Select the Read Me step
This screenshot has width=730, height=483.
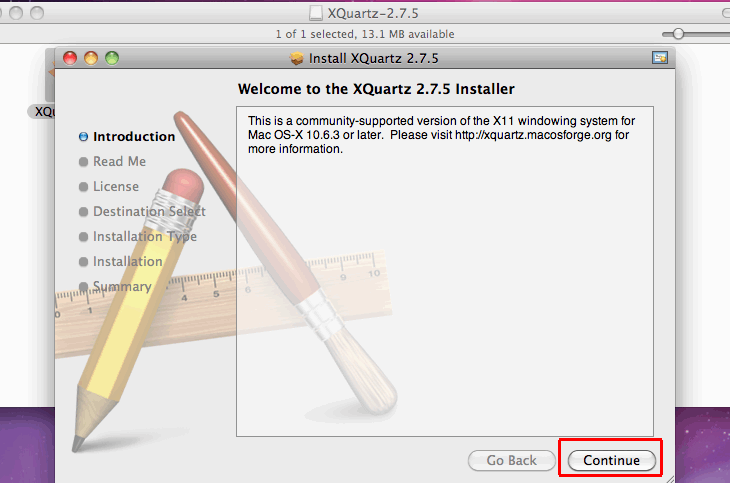point(113,162)
